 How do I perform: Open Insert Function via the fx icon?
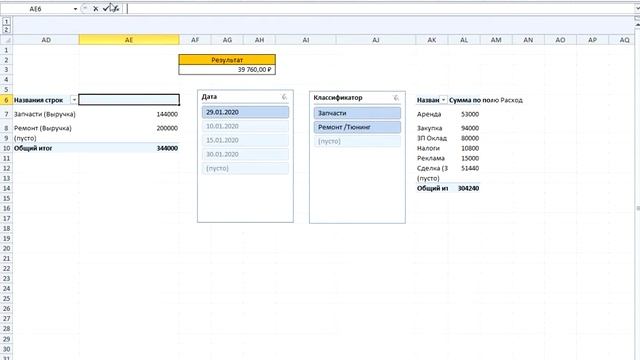tap(116, 9)
